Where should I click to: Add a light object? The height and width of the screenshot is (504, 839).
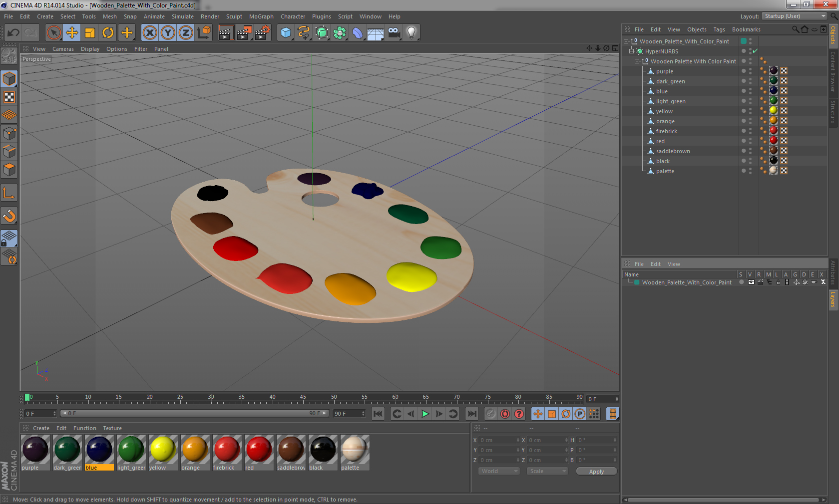pyautogui.click(x=412, y=33)
